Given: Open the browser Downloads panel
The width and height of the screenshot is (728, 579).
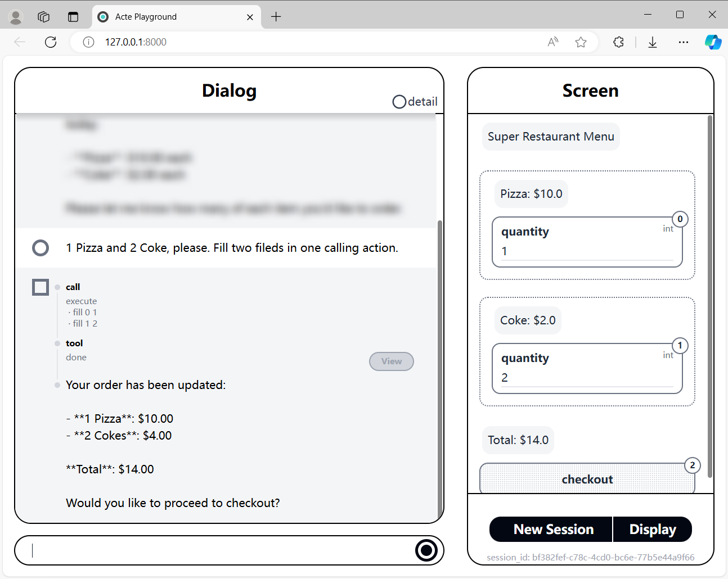Looking at the screenshot, I should [652, 42].
